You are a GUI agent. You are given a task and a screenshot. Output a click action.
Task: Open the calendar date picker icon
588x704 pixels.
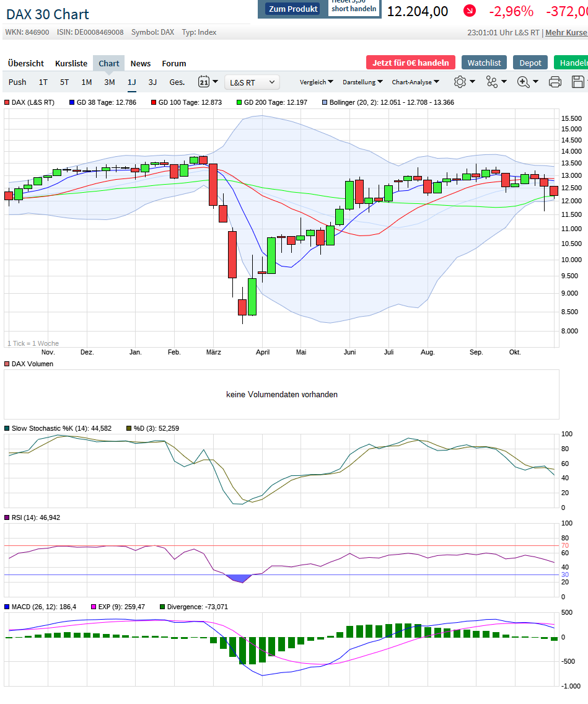tap(204, 81)
